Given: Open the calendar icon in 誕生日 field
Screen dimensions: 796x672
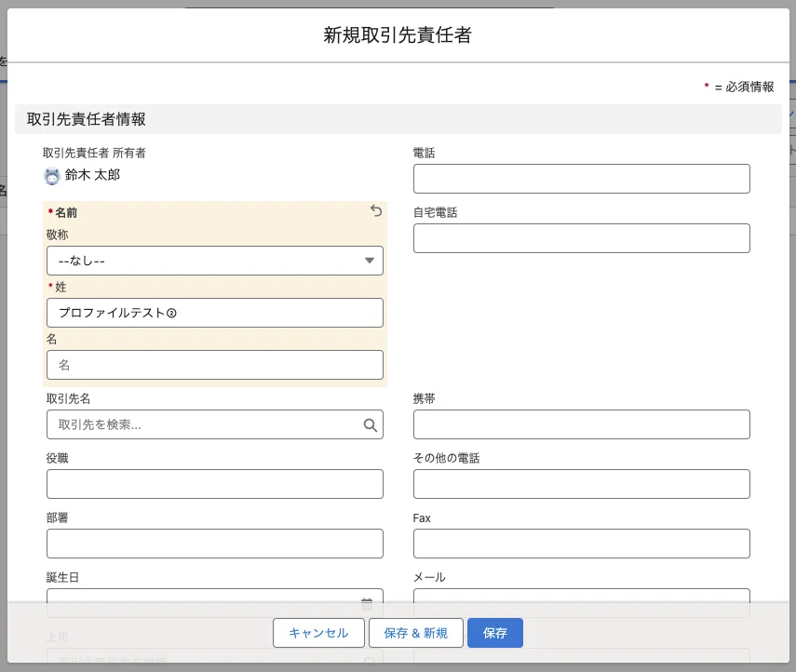Looking at the screenshot, I should click(367, 603).
